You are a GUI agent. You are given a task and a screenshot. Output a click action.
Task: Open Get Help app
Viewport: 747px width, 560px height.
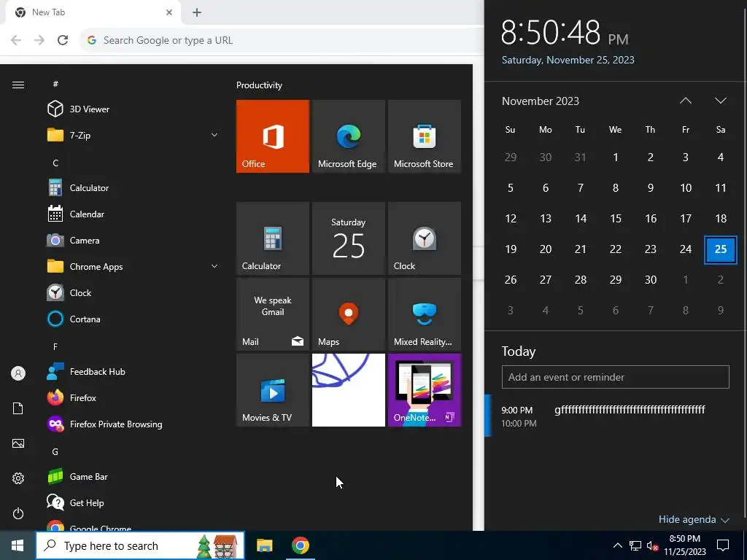click(133, 502)
